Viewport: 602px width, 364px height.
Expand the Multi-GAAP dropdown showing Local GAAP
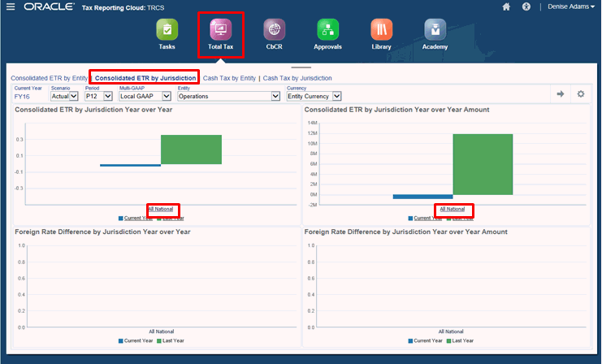pyautogui.click(x=145, y=96)
